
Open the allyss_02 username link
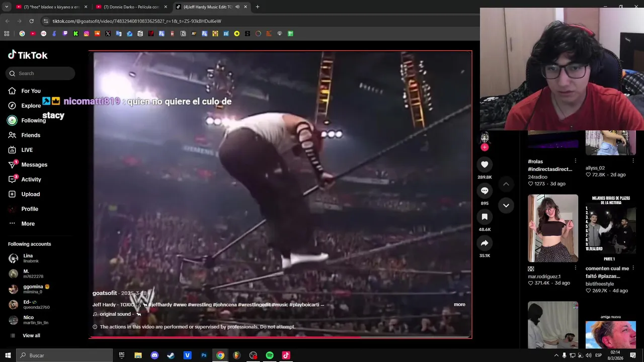click(595, 168)
